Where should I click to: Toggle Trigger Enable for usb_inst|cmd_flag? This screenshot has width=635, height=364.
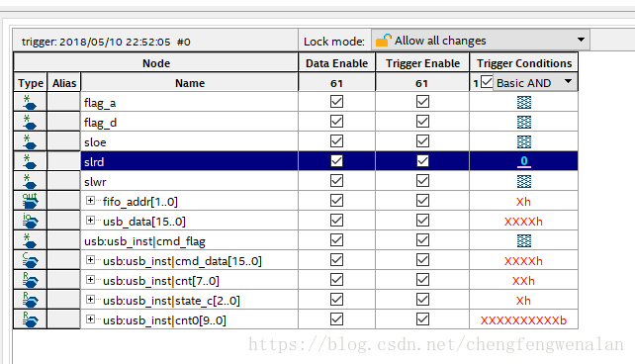click(x=422, y=240)
